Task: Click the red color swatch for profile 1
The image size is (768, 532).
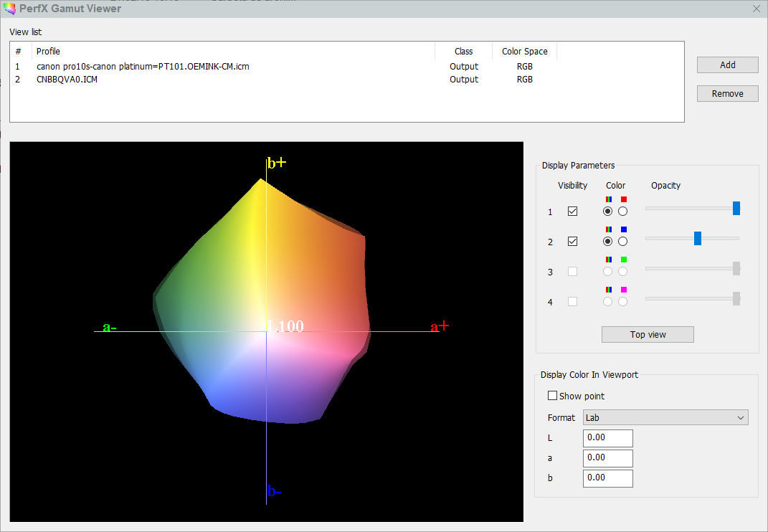Action: pyautogui.click(x=623, y=199)
